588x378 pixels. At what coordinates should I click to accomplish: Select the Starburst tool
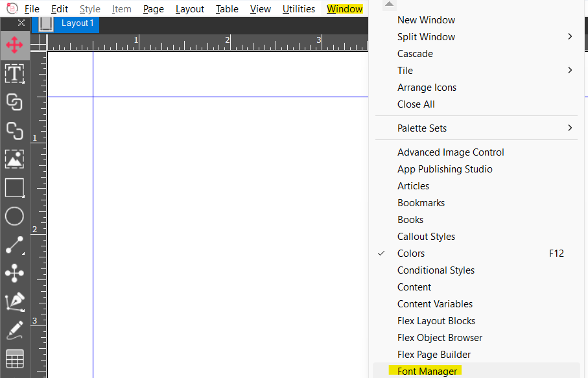[x=14, y=273]
